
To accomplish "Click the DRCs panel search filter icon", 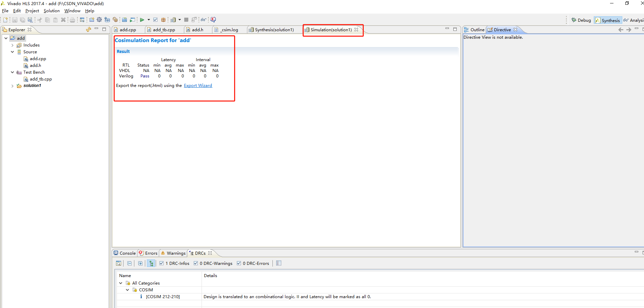I will pos(118,263).
